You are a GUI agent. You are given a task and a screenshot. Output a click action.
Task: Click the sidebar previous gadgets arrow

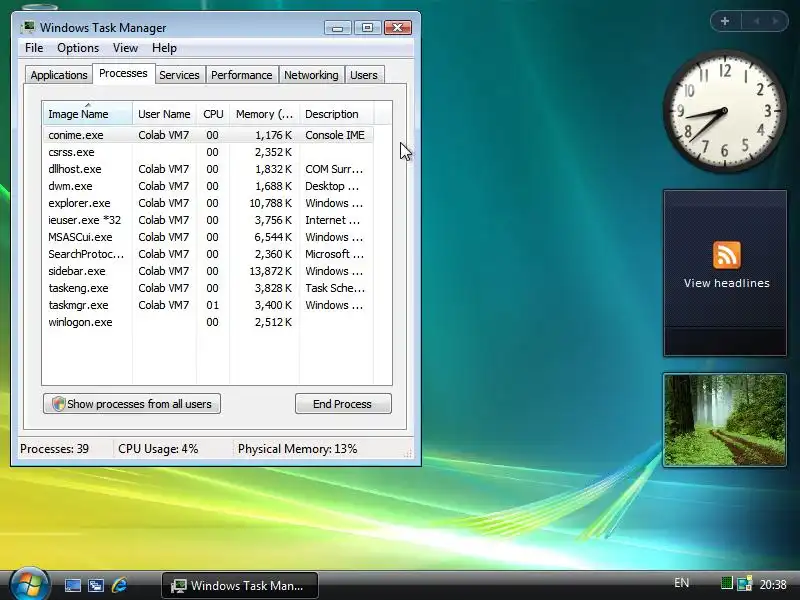pyautogui.click(x=756, y=21)
